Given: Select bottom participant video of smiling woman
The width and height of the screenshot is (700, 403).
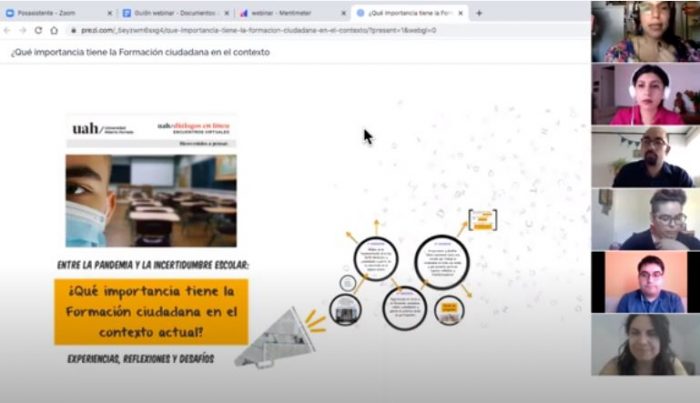Looking at the screenshot, I should (x=646, y=345).
